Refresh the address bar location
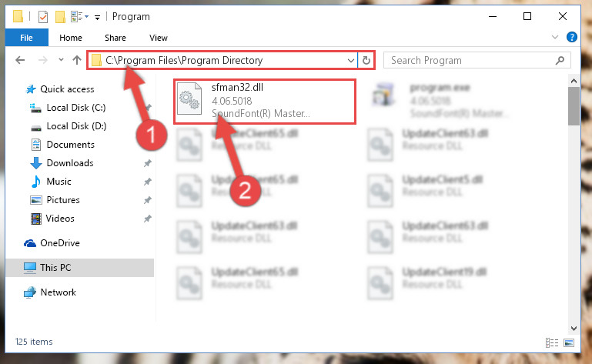592x364 pixels. tap(366, 61)
